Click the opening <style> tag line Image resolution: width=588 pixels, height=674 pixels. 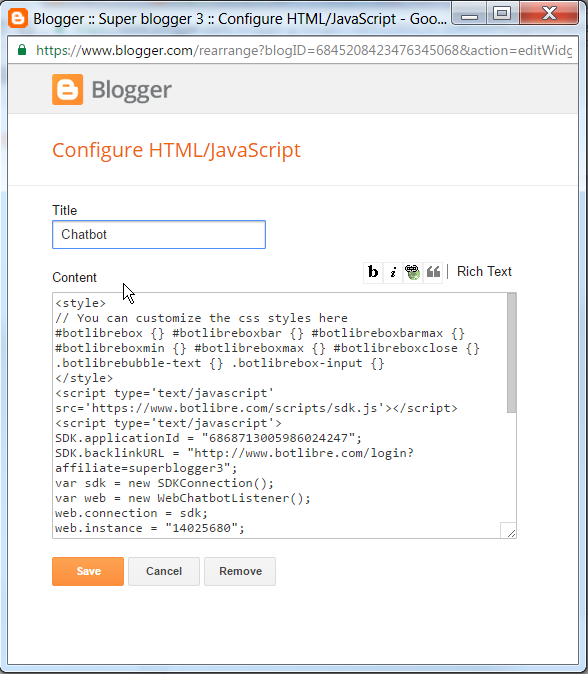coord(80,303)
